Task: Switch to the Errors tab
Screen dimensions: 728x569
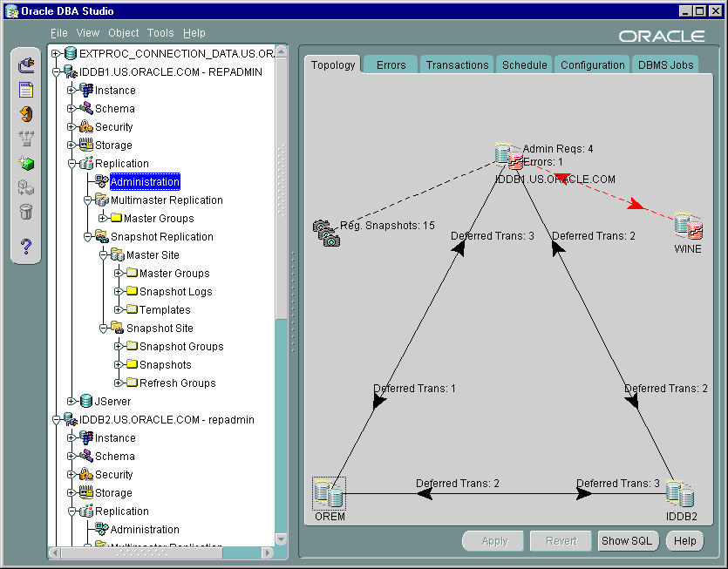Action: (x=391, y=65)
